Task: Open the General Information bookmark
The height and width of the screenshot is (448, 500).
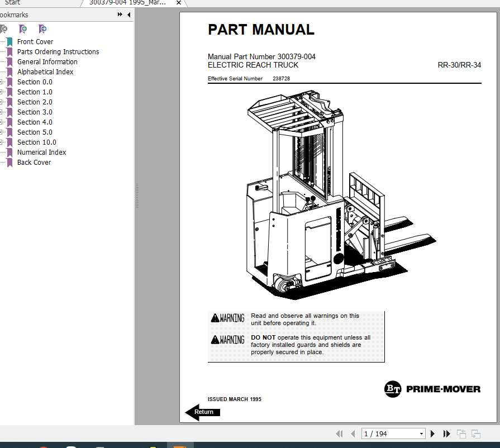Action: [x=47, y=62]
